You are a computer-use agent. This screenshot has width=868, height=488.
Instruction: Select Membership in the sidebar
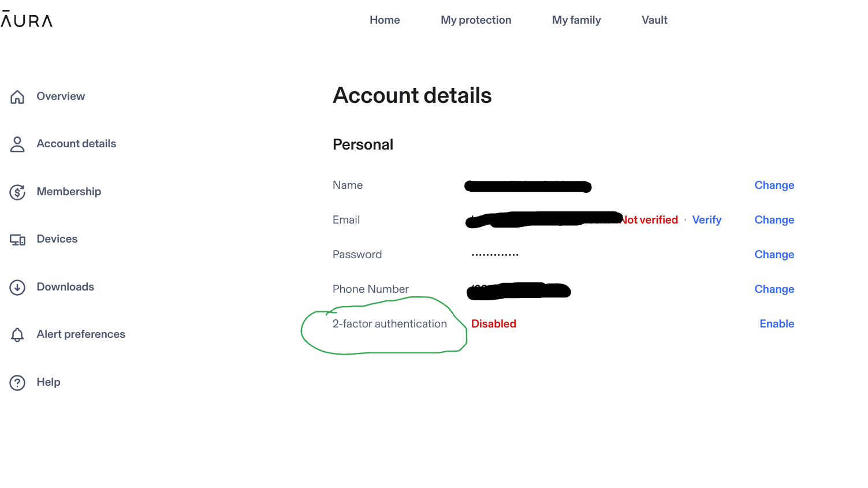click(69, 191)
